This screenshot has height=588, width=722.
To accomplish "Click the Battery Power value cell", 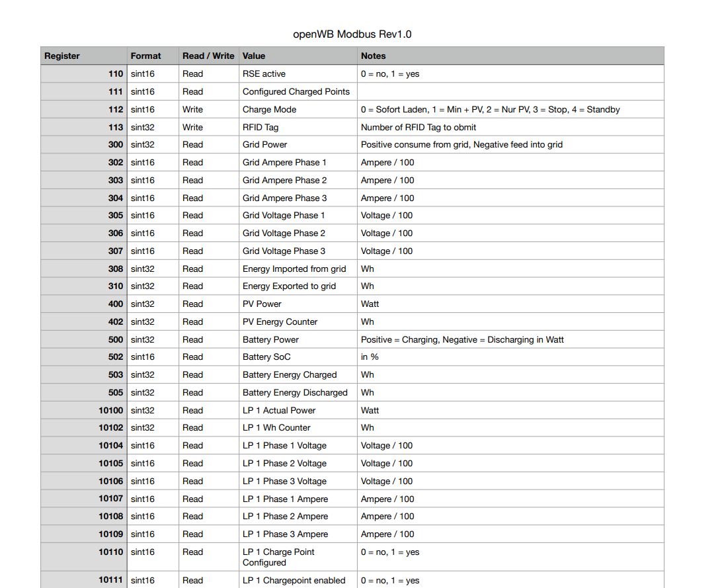I will (x=298, y=340).
